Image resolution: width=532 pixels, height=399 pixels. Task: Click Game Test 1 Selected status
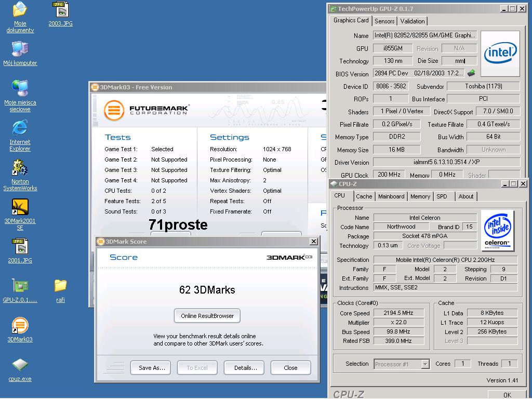162,149
